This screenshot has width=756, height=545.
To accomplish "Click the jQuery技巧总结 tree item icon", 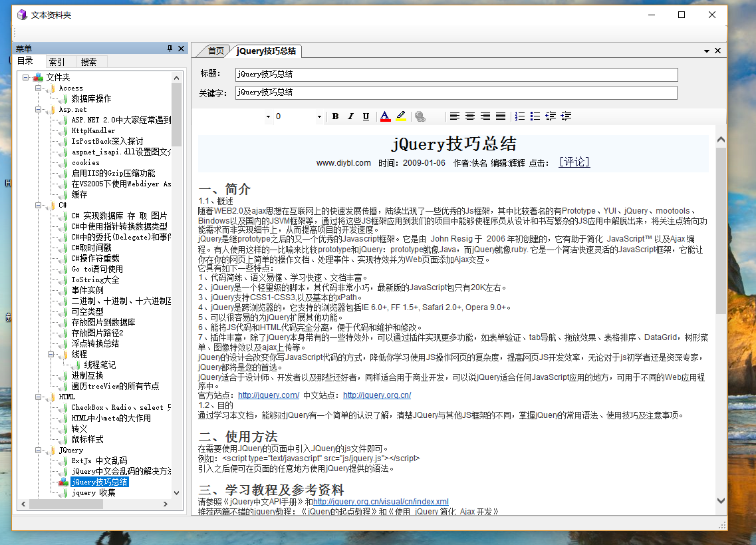I will click(63, 482).
